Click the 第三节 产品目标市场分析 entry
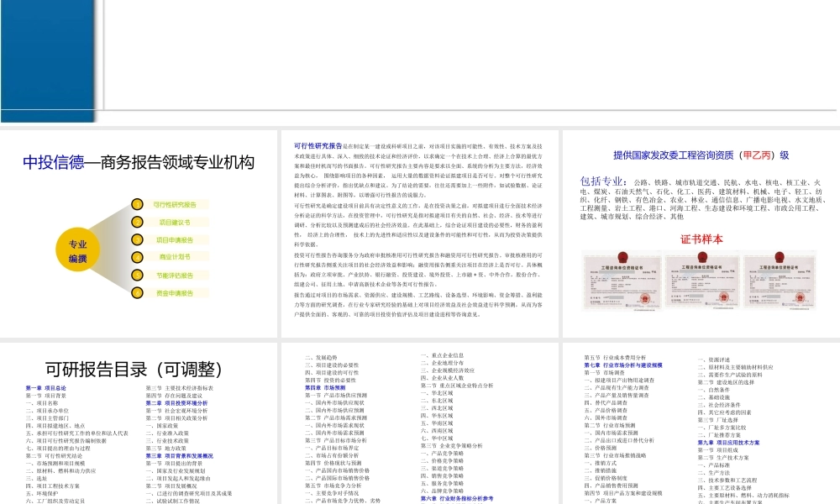Viewport: 840px width, 504px height. coord(336,440)
